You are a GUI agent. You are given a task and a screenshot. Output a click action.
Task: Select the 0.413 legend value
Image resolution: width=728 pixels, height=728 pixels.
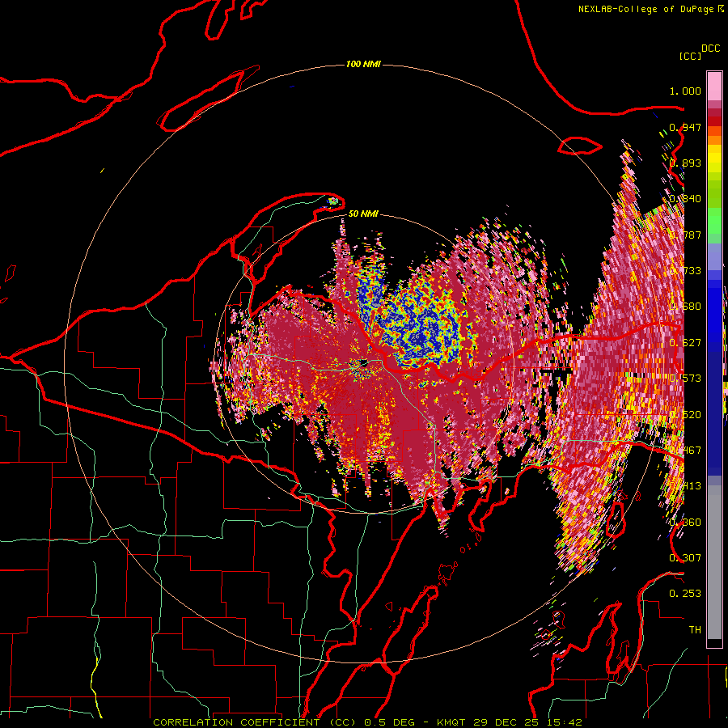[x=685, y=486]
